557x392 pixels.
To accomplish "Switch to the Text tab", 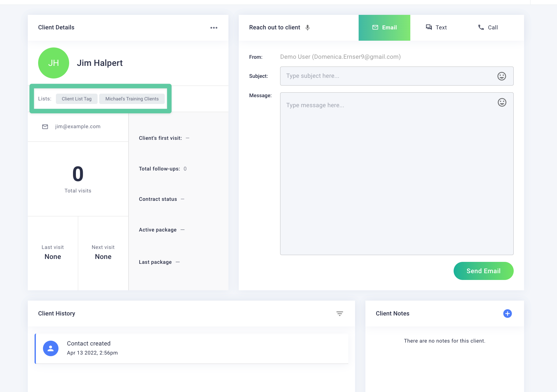I will point(436,28).
